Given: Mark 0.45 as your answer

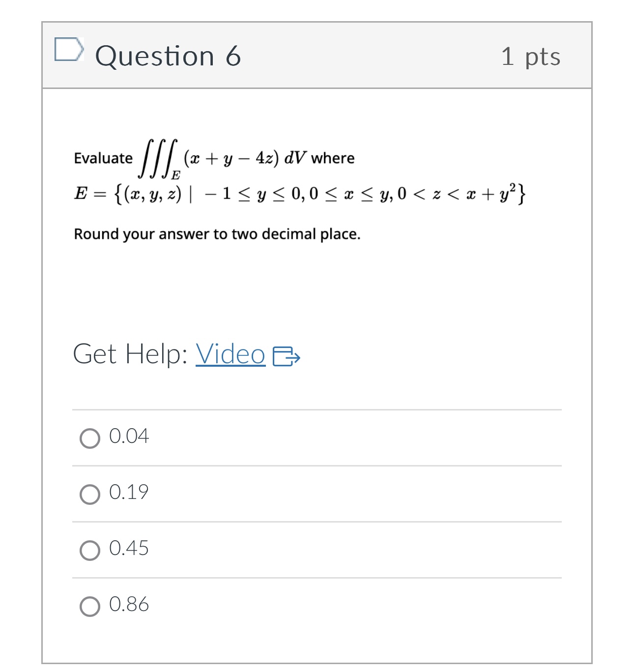Looking at the screenshot, I should (91, 551).
